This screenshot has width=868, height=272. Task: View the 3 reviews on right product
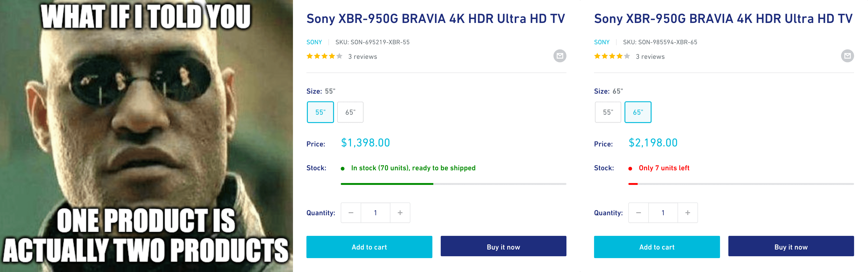[x=650, y=57]
